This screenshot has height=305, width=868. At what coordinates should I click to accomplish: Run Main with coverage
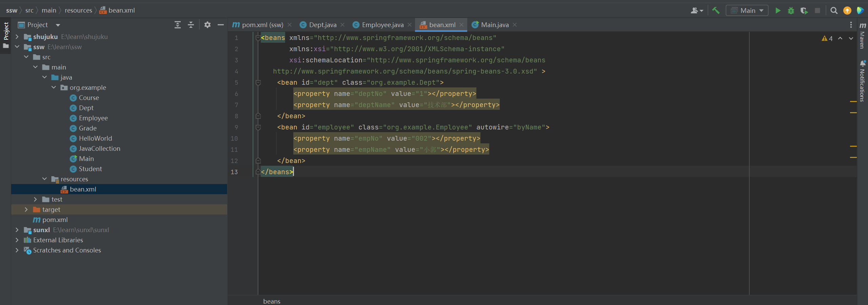(x=804, y=11)
